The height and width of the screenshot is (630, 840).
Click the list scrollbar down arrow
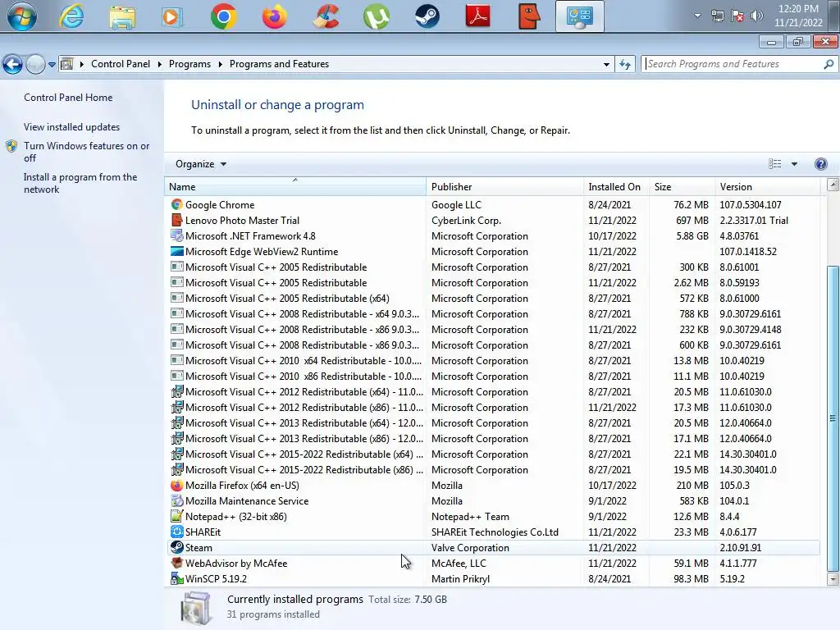click(x=833, y=579)
